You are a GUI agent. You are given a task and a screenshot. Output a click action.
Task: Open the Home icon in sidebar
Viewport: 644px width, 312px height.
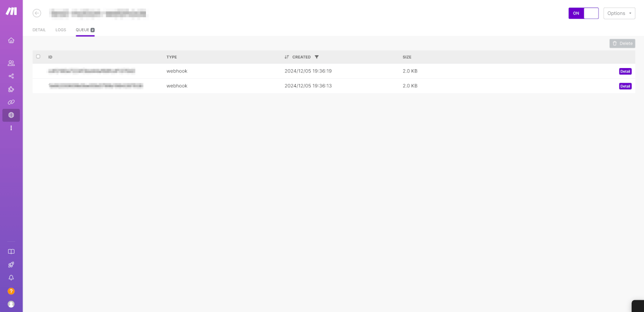point(11,40)
